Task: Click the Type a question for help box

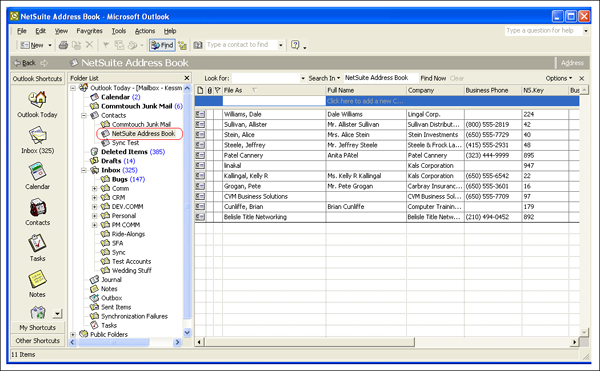Action: (x=543, y=31)
